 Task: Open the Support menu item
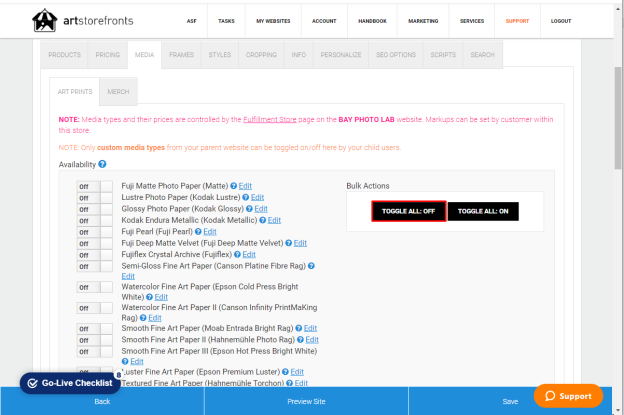click(517, 21)
